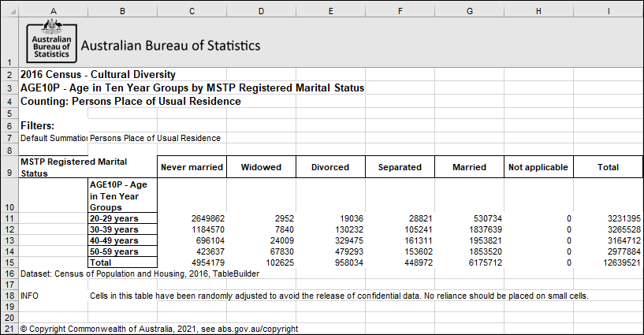Click the 'Total' column heading cell in row 9
Screen dimensions: 644x335
coord(609,167)
